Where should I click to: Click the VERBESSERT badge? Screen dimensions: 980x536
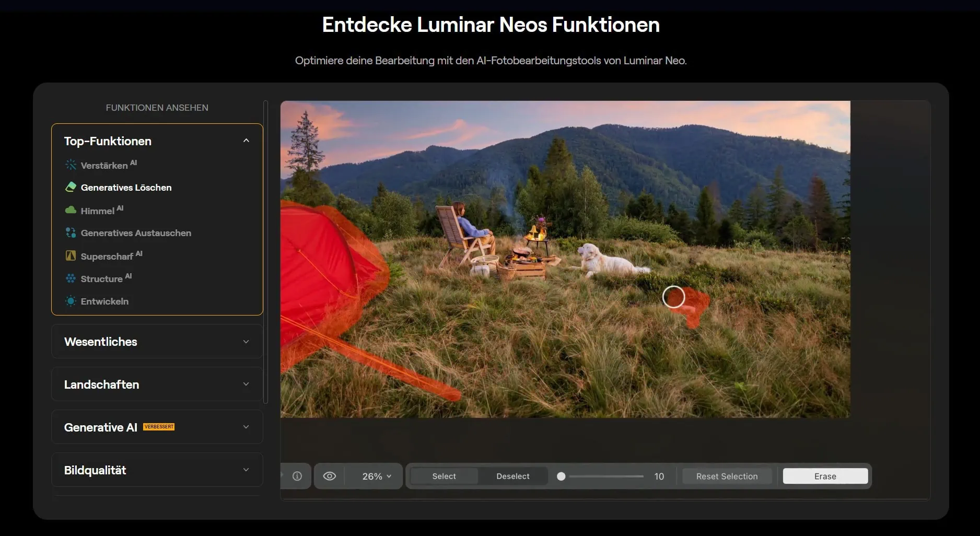(x=159, y=427)
